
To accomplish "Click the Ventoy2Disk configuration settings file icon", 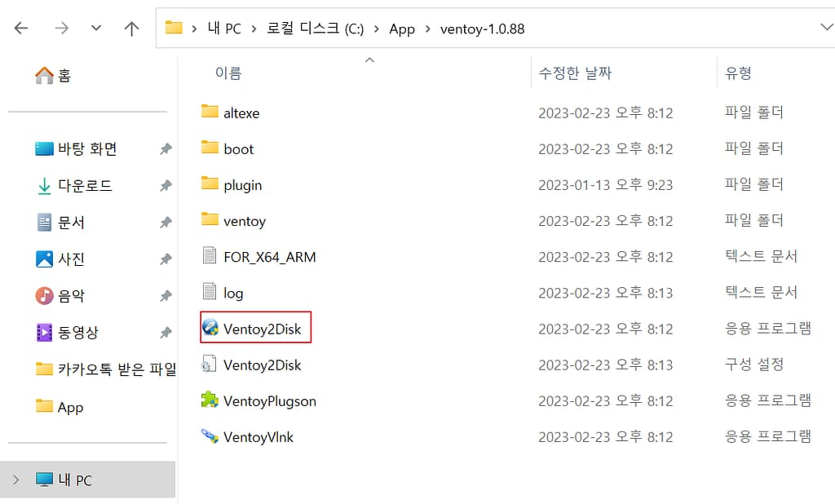I will tap(210, 365).
